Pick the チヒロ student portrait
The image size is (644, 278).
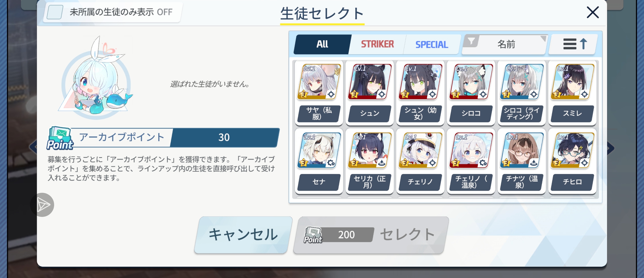click(572, 150)
